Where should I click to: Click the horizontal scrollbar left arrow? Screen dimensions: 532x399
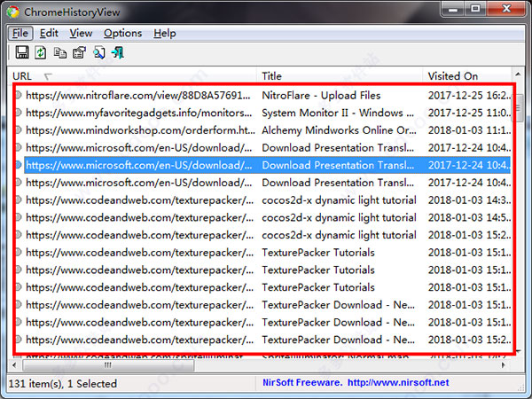14,365
